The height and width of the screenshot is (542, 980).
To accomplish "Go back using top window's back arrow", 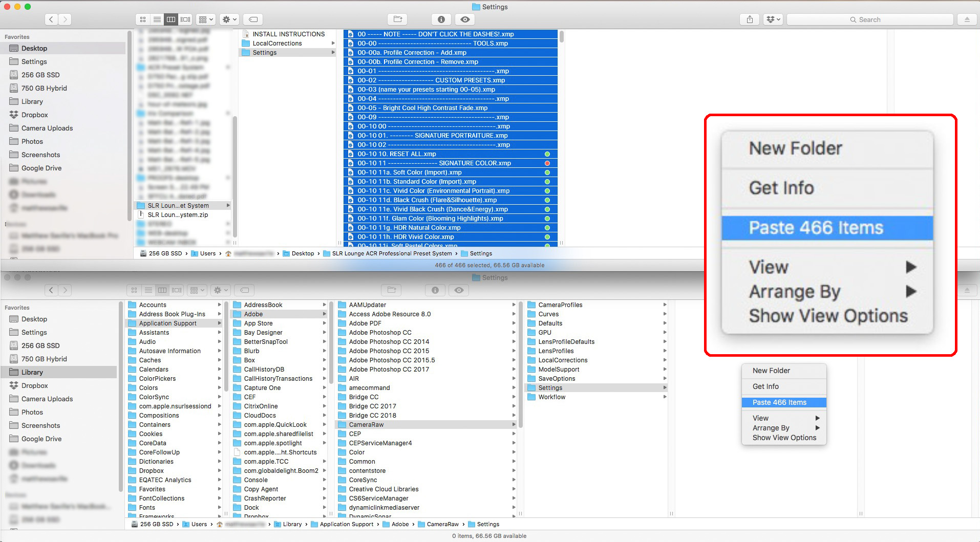I will (x=51, y=19).
